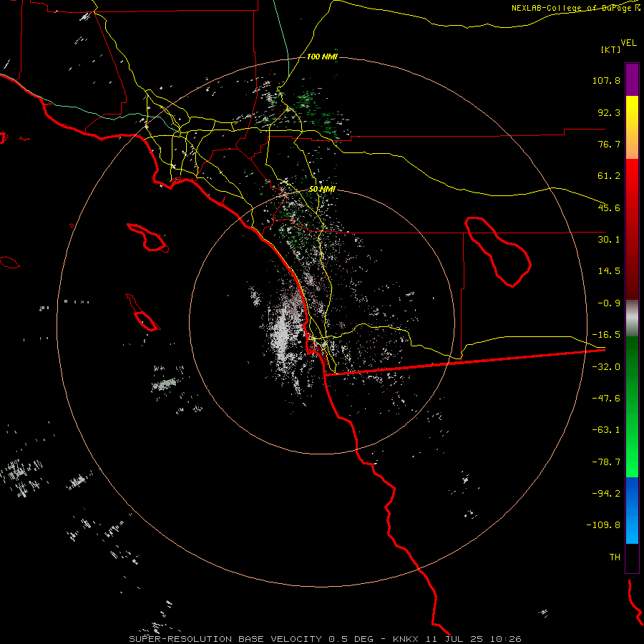Image resolution: width=644 pixels, height=644 pixels.
Task: Pick the green segment of the color bar
Action: [632, 406]
